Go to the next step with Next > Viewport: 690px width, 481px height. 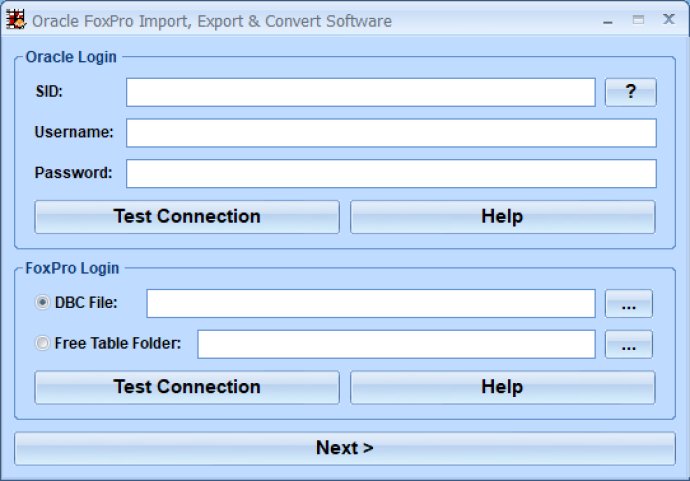(345, 448)
